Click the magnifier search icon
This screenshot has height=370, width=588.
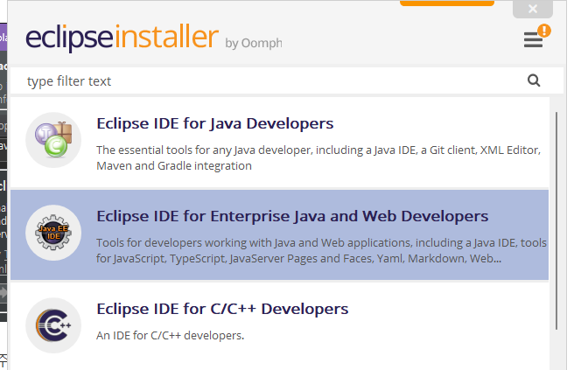click(x=534, y=80)
